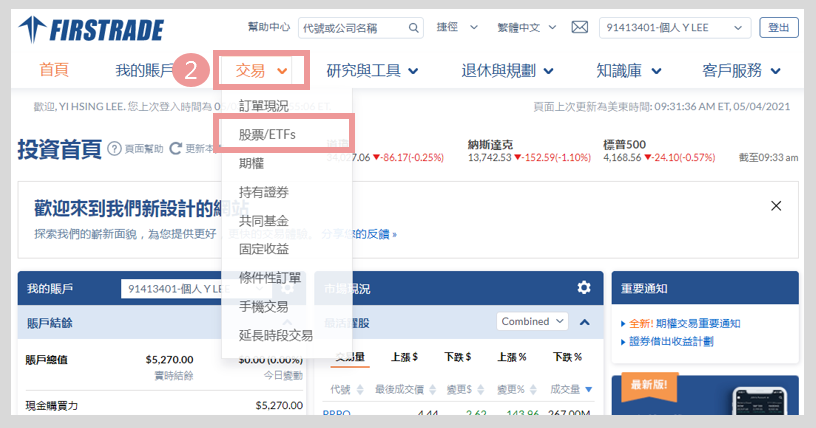Click the 賬戶總值 $5,270.00 value
The image size is (816, 428).
(x=169, y=359)
